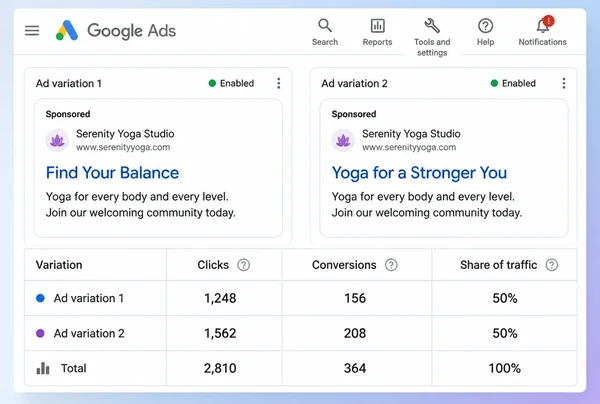
Task: Click the Sponsored label in Ad variation 1
Action: (x=68, y=114)
